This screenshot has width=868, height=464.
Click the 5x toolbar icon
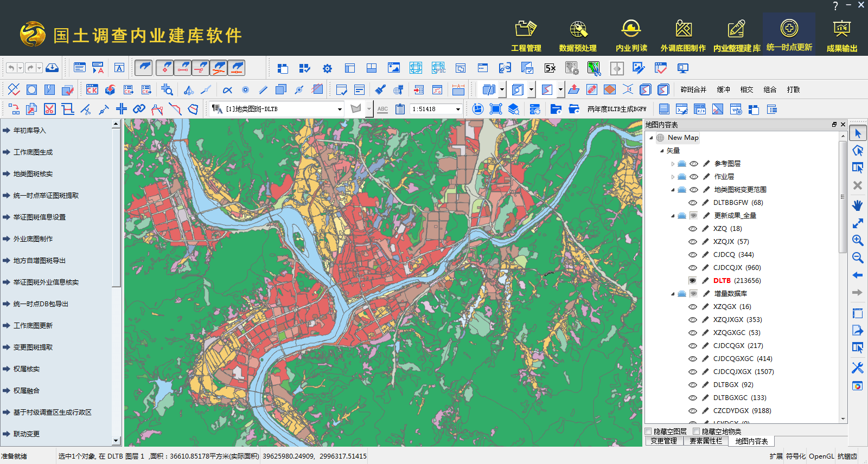pos(550,68)
